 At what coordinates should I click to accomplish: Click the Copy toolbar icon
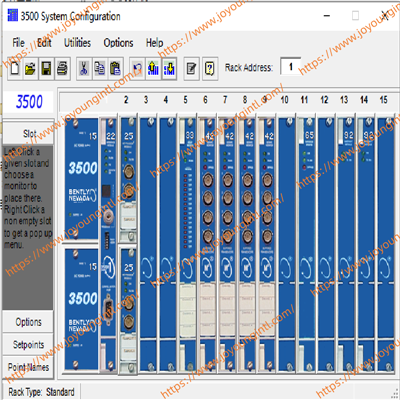click(x=100, y=69)
